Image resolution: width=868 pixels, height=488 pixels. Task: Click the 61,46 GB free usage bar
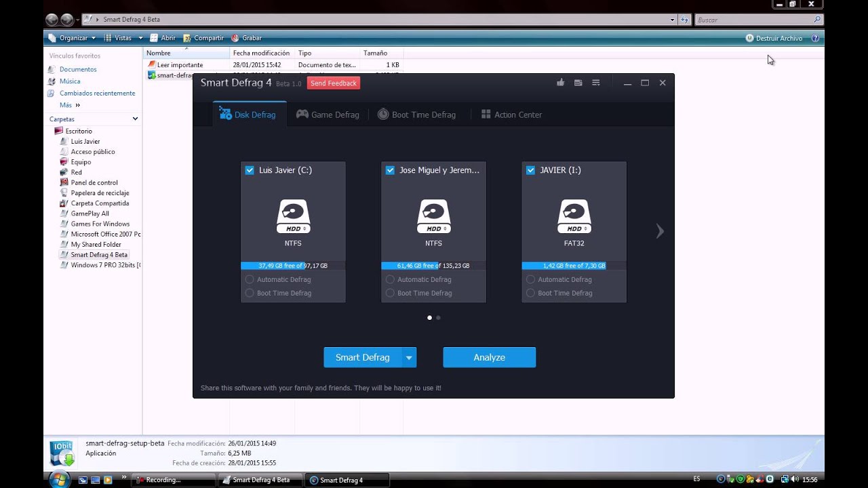(x=433, y=266)
